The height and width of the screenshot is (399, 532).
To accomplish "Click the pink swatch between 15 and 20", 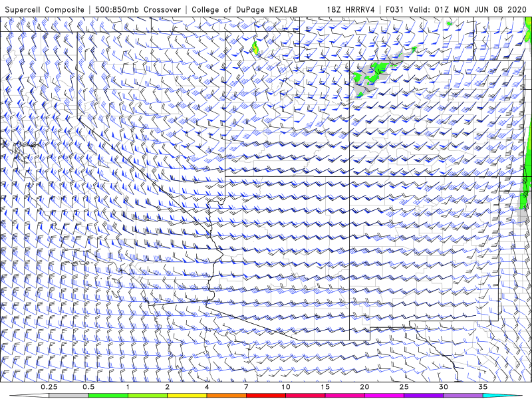I will (344, 396).
